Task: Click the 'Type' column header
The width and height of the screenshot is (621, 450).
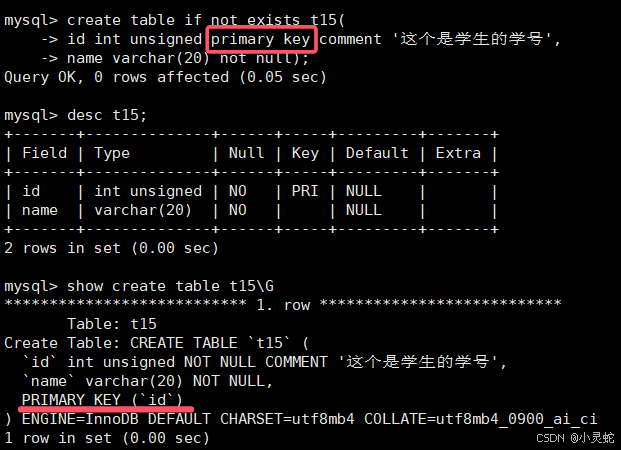Action: coord(112,153)
